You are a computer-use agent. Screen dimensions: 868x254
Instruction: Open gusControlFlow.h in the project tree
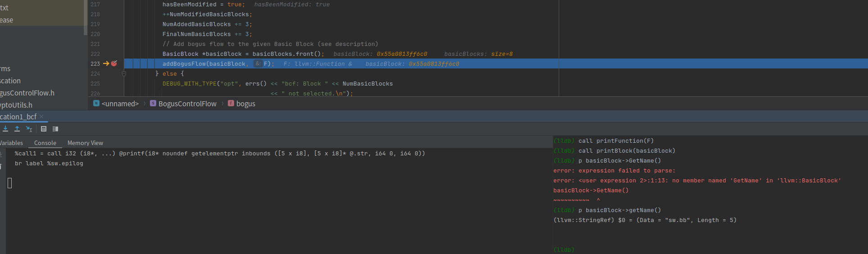(x=27, y=93)
